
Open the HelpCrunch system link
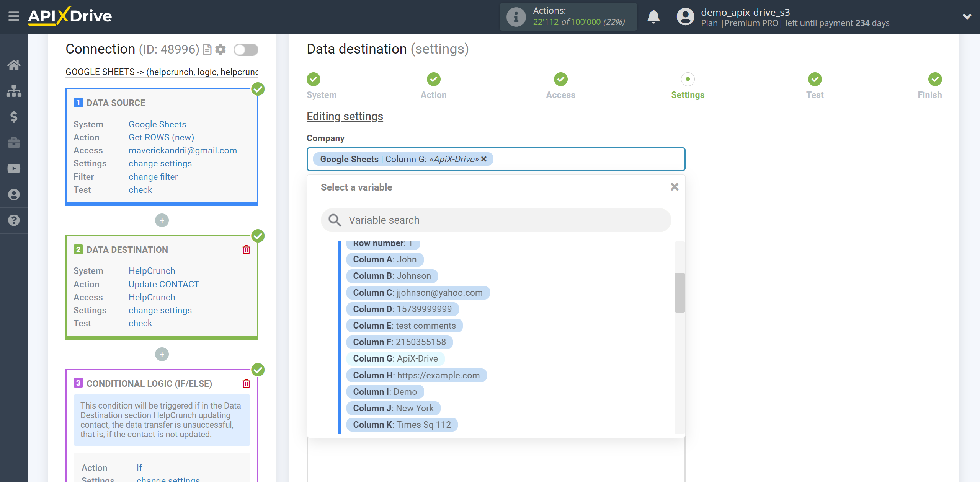(x=152, y=271)
